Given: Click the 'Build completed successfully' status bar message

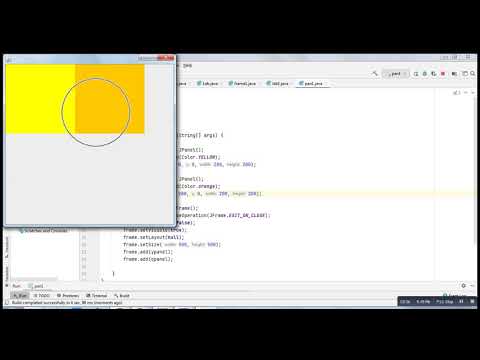Looking at the screenshot, I should (x=67, y=303).
